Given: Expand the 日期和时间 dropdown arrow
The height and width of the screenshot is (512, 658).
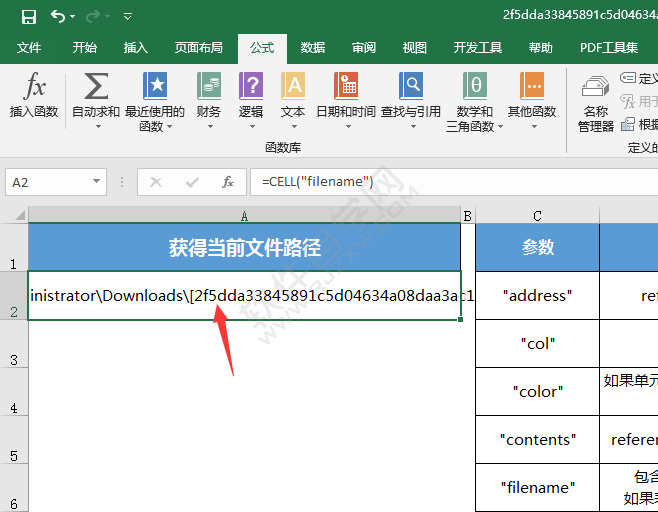Looking at the screenshot, I should click(x=348, y=126).
